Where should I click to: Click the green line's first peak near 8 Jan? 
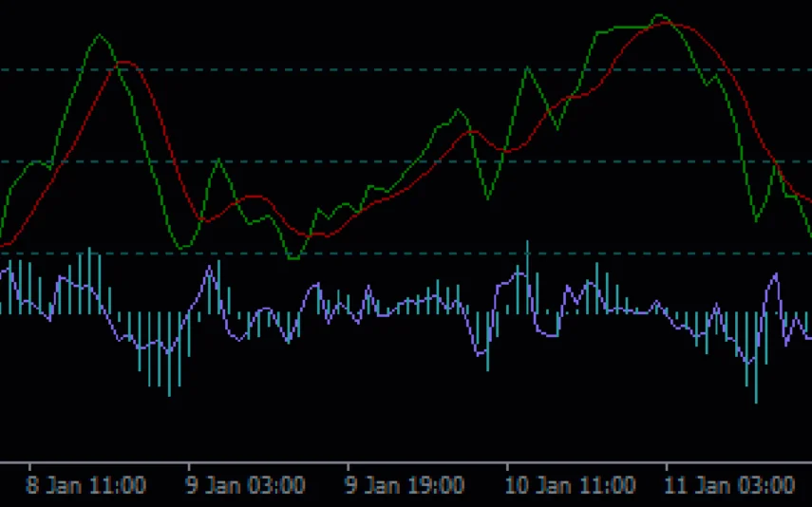coord(100,35)
